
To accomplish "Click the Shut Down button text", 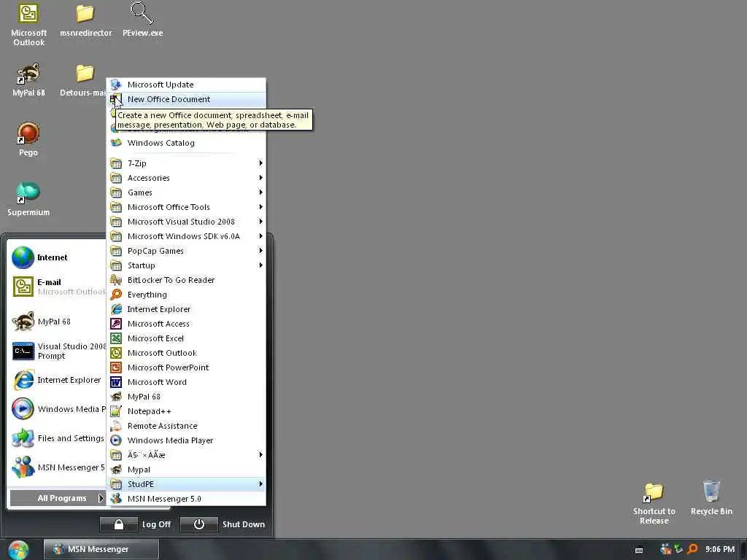I will (244, 524).
